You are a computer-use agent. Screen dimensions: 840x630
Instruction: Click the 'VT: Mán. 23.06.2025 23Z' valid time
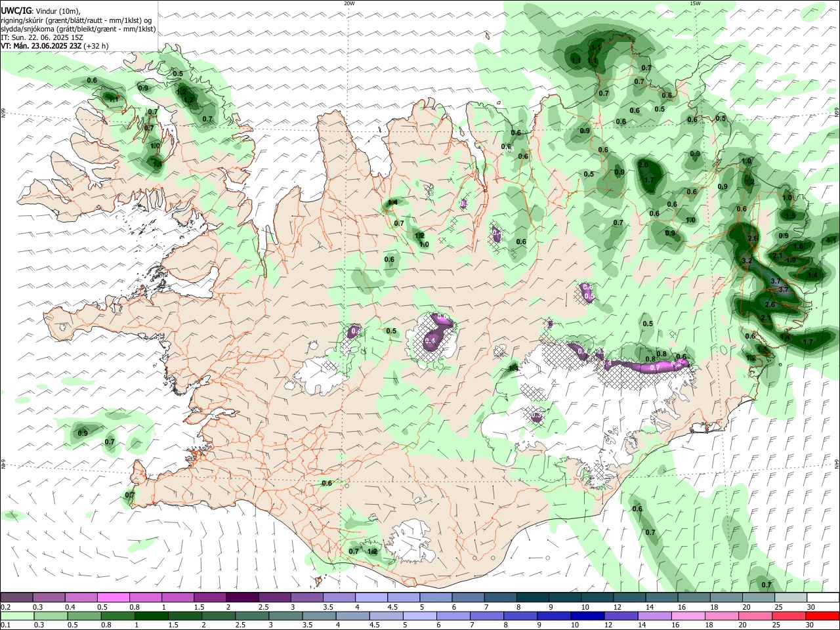tap(41, 46)
